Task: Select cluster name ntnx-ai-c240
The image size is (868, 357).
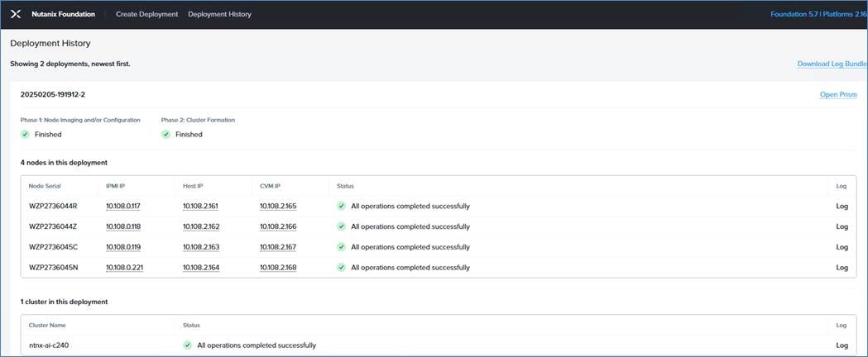Action: 49,345
